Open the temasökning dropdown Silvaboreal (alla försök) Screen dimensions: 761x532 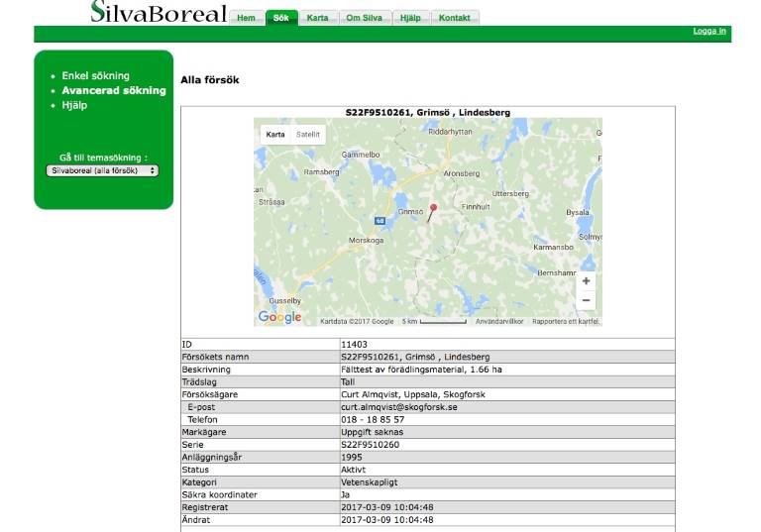coord(103,170)
